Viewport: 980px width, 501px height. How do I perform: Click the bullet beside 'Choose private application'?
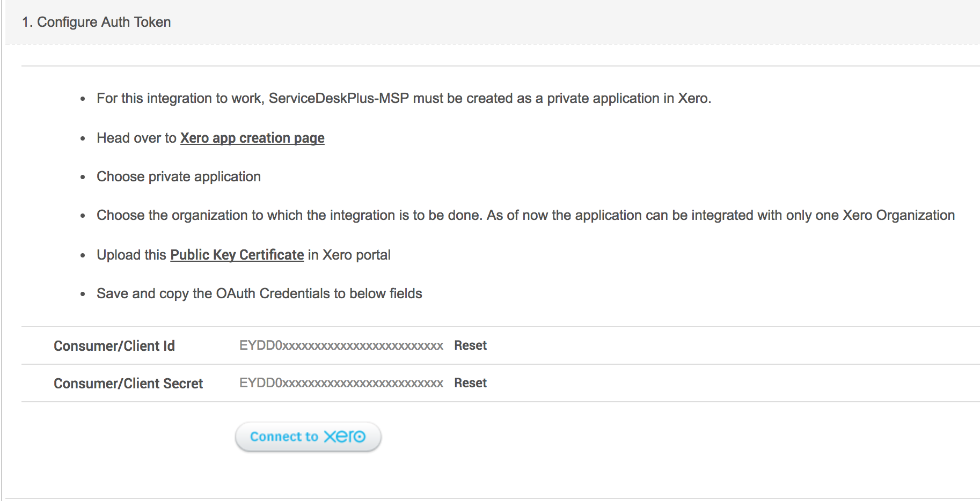(83, 178)
